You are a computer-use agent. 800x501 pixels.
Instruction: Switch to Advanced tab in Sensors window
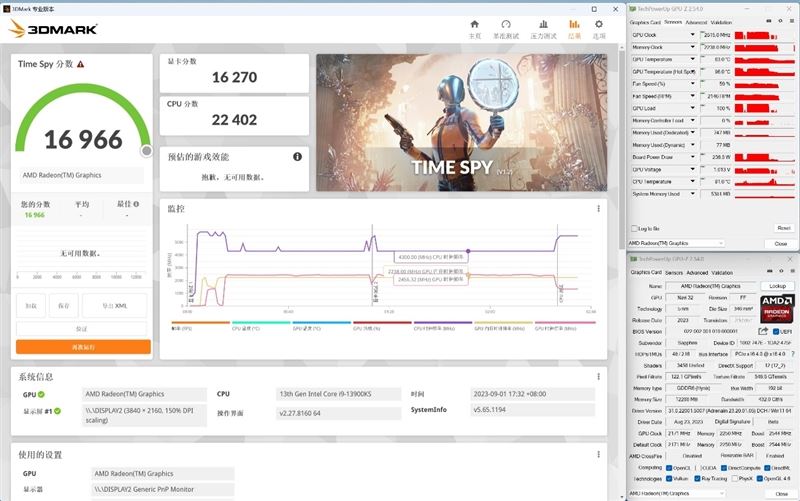pyautogui.click(x=696, y=22)
